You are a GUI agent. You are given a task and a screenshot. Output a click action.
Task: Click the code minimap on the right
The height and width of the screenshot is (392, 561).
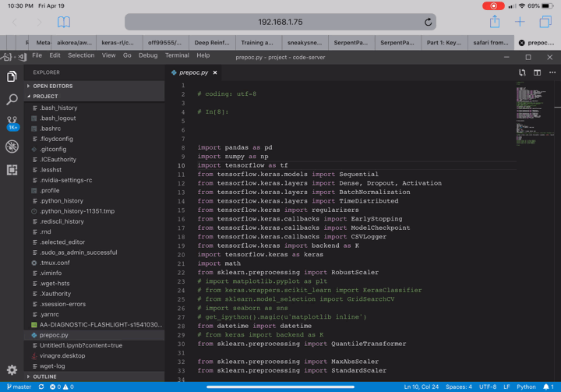pyautogui.click(x=535, y=113)
